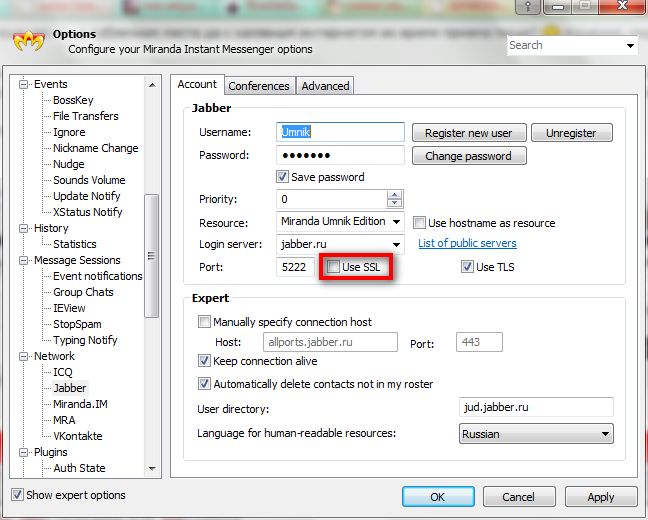Collapse the Events tree node
Image resolution: width=648 pixels, height=520 pixels.
pyautogui.click(x=24, y=84)
